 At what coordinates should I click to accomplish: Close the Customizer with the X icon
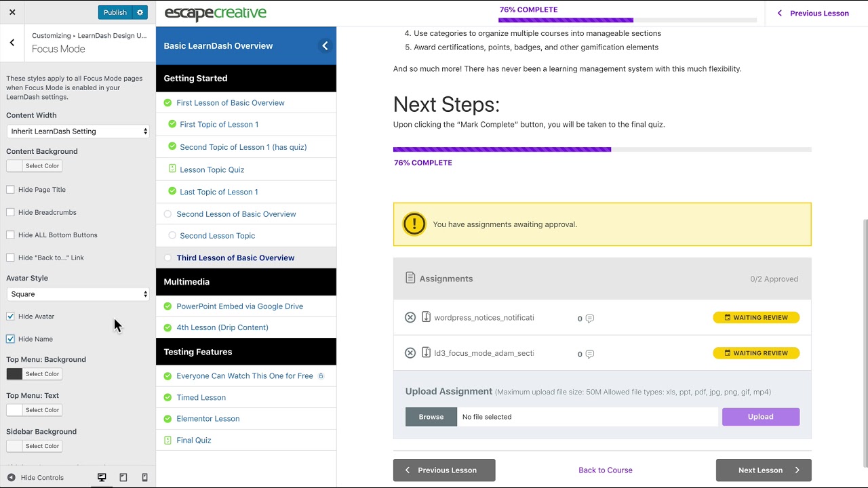click(x=12, y=12)
